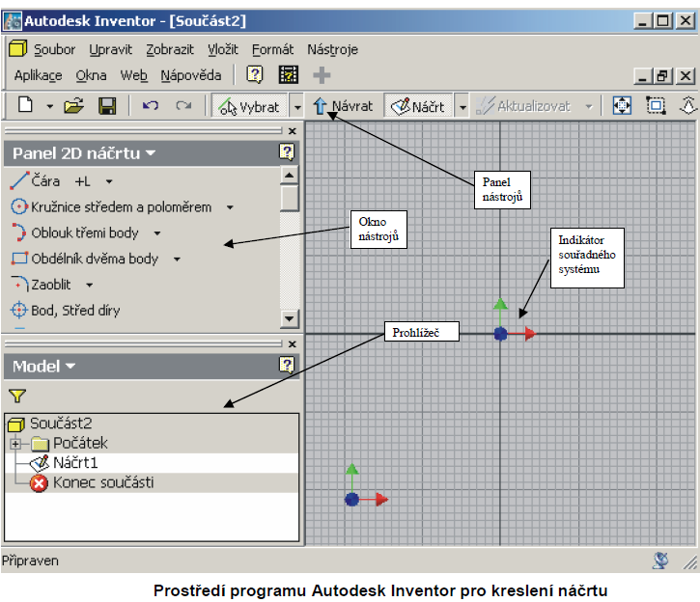
Task: Click the Undo arrow icon
Action: 151,106
